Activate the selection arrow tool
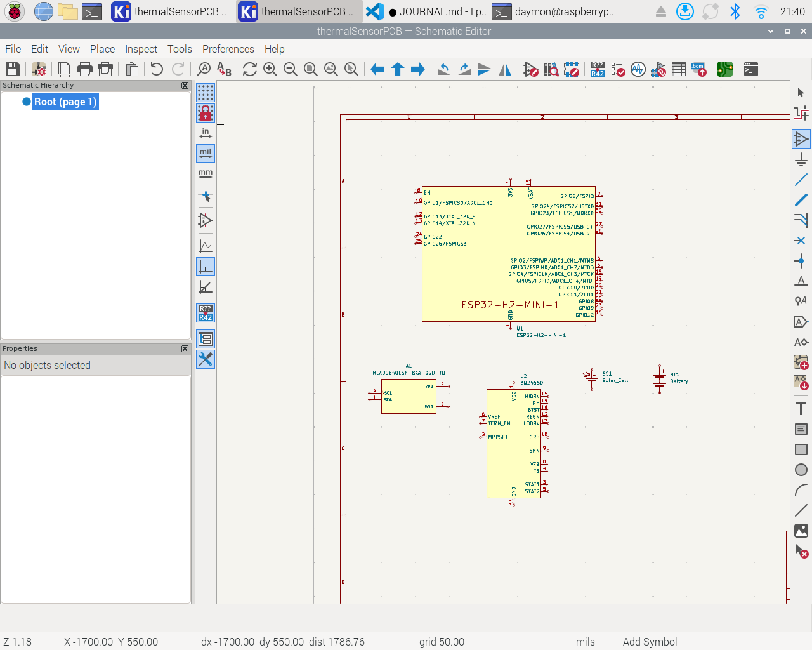 (x=801, y=93)
